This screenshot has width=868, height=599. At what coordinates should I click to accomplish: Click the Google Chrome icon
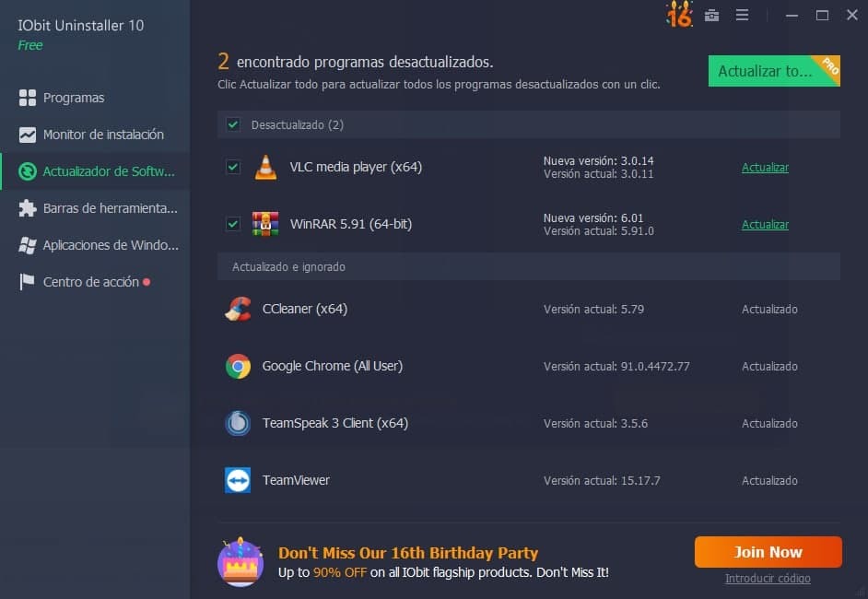[x=238, y=366]
